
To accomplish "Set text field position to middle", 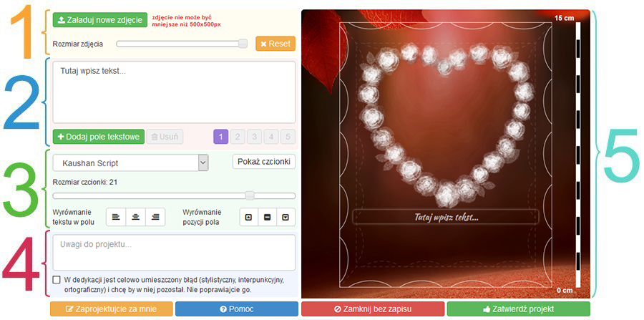I will (x=267, y=217).
